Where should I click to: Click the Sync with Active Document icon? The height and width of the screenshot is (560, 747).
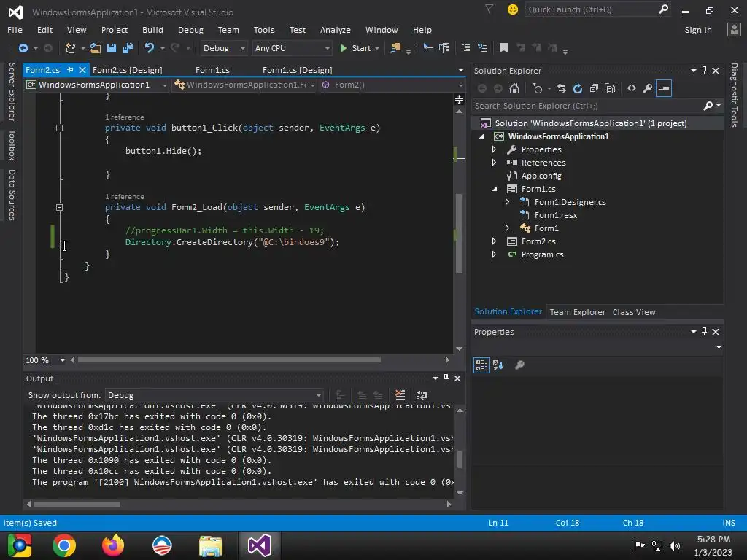coord(562,88)
